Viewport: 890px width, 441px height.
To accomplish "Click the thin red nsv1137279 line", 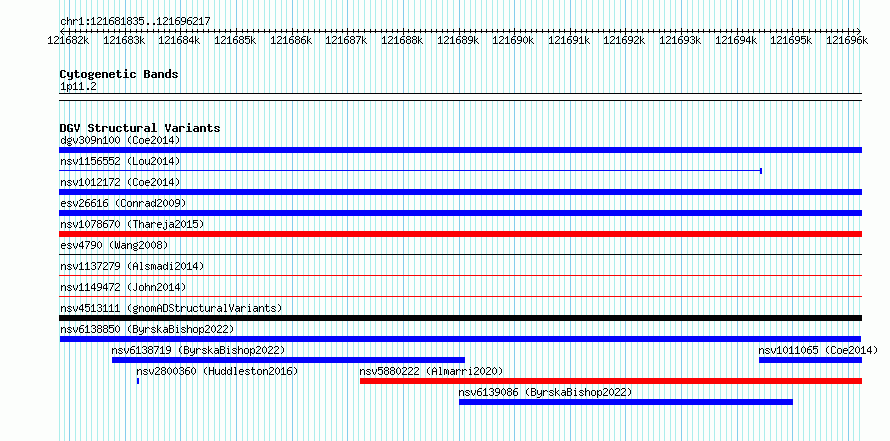I will point(460,275).
